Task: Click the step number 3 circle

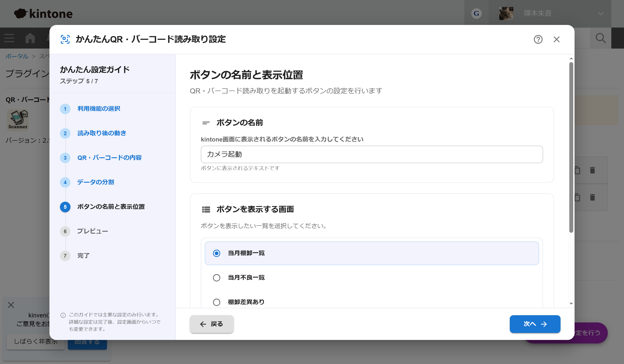Action: click(x=65, y=158)
